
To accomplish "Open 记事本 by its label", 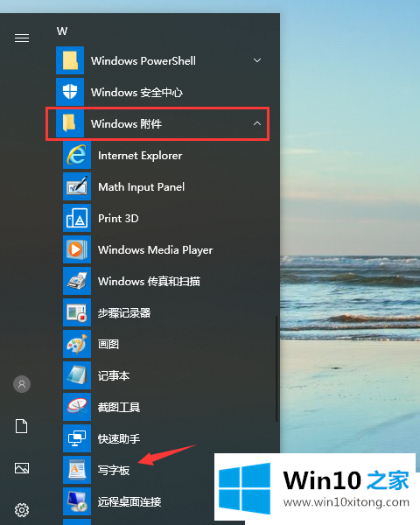I will (x=114, y=375).
